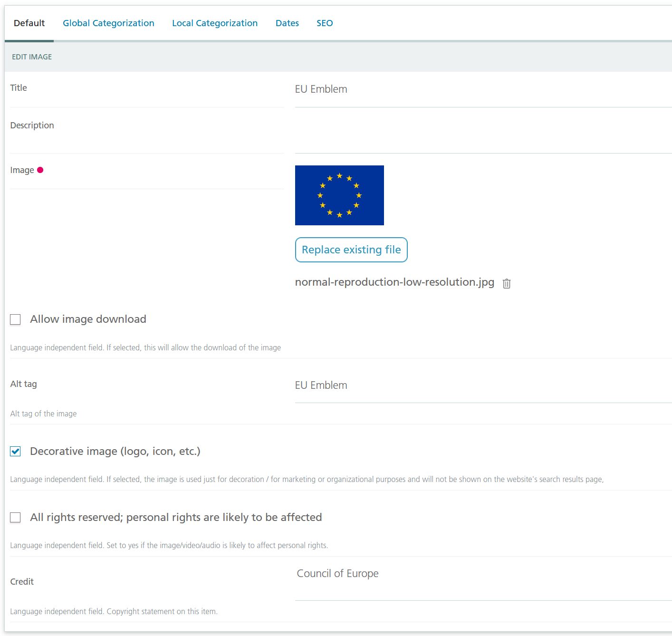Click the EU flag image thumbnail
This screenshot has width=672, height=636.
(339, 195)
